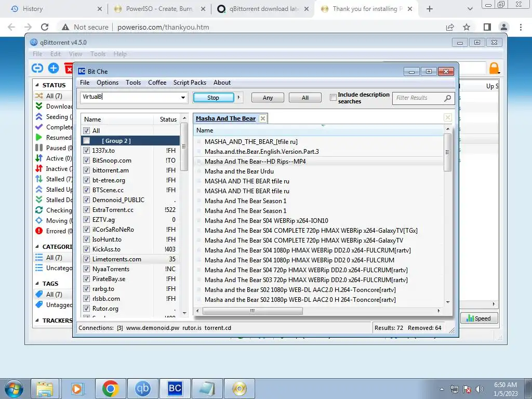Viewport: 532px width, 399px height.
Task: Select Paused filter in qBittorrent sidebar
Action: (54, 148)
